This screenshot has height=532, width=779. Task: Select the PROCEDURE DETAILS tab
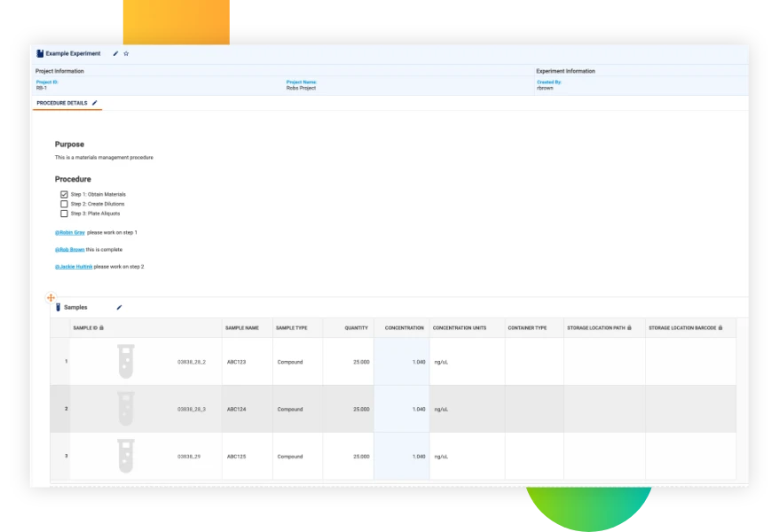[x=62, y=103]
